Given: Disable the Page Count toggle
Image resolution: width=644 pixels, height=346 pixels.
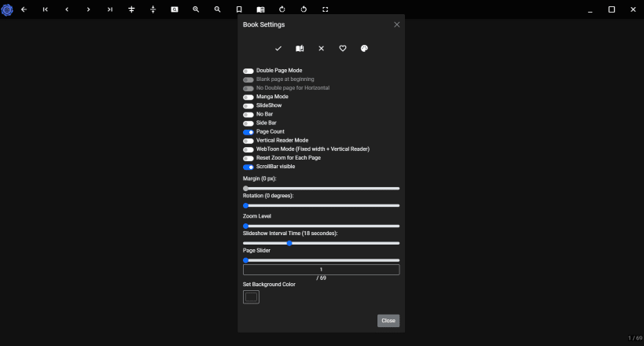Looking at the screenshot, I should (248, 132).
